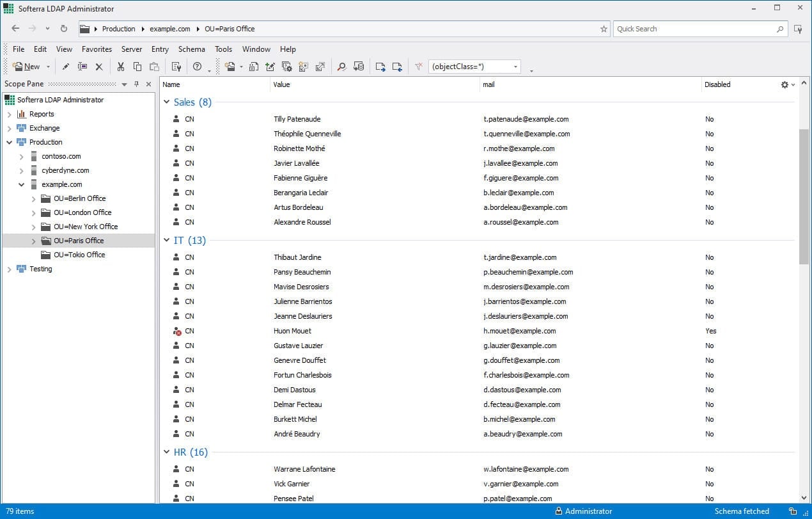Click the directory search database icon
The image size is (812, 519).
(x=359, y=67)
